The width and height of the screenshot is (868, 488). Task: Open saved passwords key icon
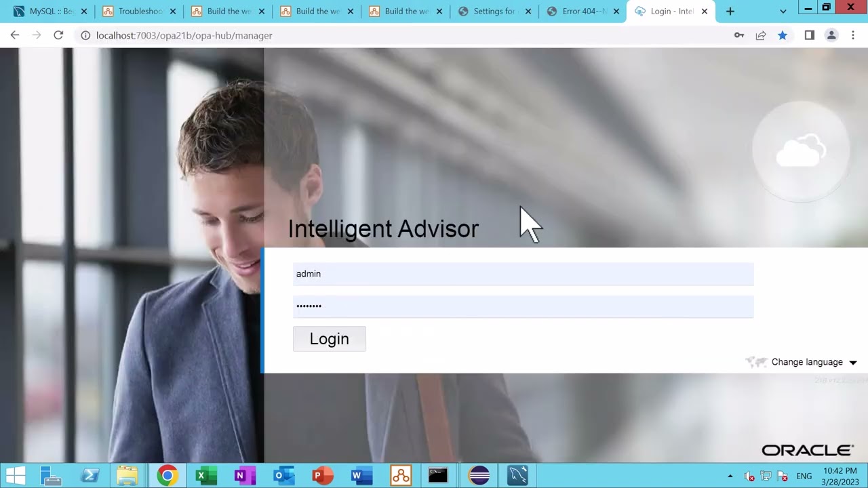pos(739,35)
